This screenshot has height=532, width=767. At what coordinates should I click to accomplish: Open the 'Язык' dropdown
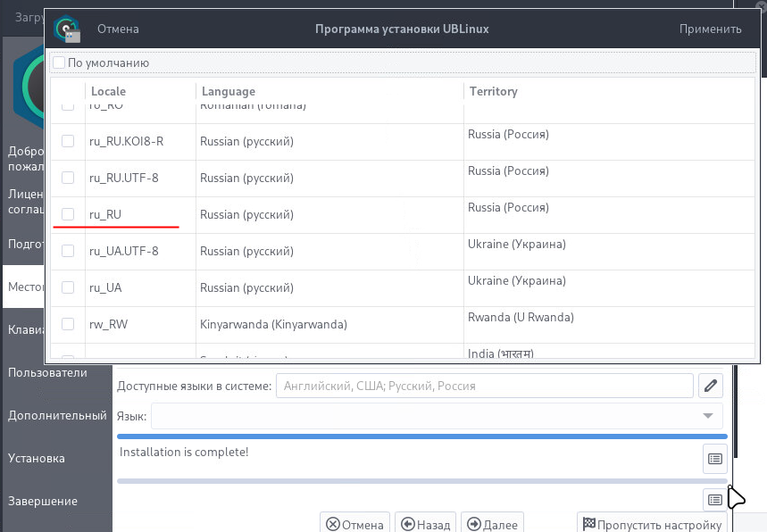click(437, 416)
